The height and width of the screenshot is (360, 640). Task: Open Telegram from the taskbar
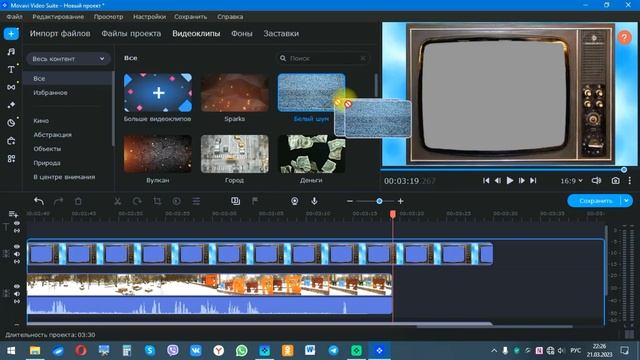tap(333, 351)
